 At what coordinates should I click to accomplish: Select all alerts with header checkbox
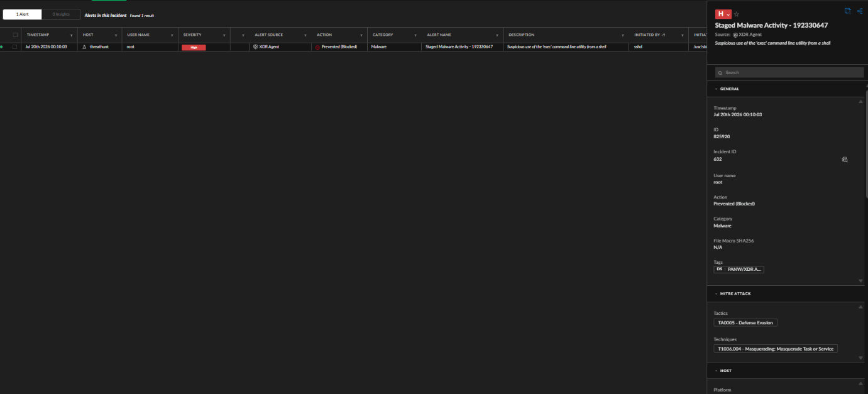(x=15, y=35)
